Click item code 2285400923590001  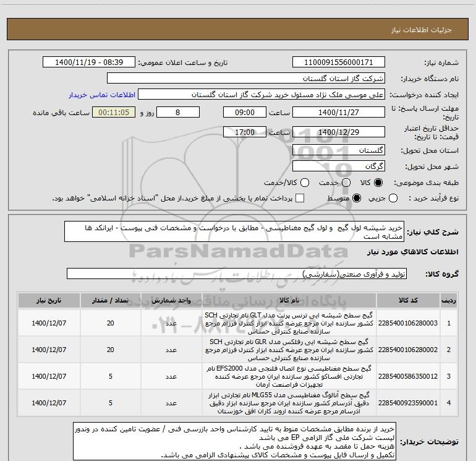point(408,403)
